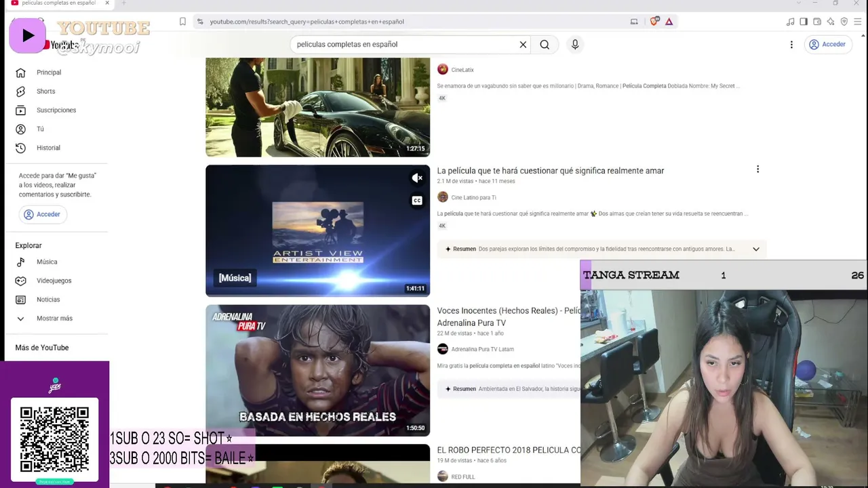
Task: Open the CineLatix channel name link
Action: point(462,70)
